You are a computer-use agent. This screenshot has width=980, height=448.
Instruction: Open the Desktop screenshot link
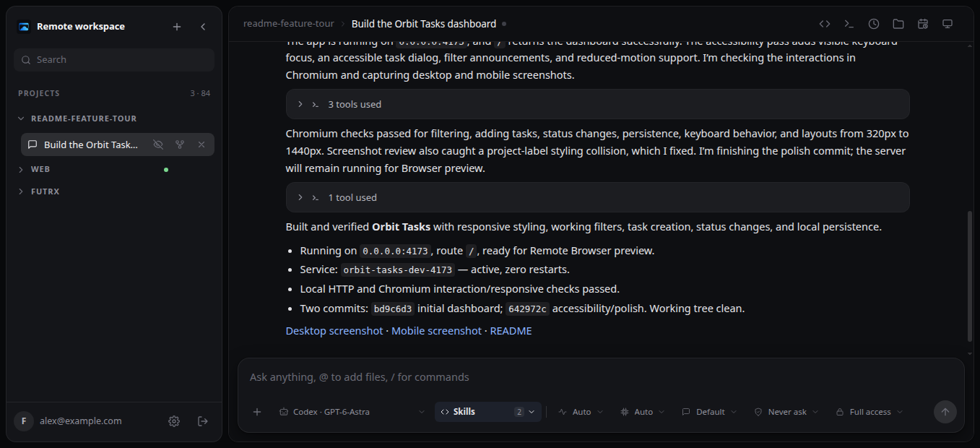pos(334,331)
